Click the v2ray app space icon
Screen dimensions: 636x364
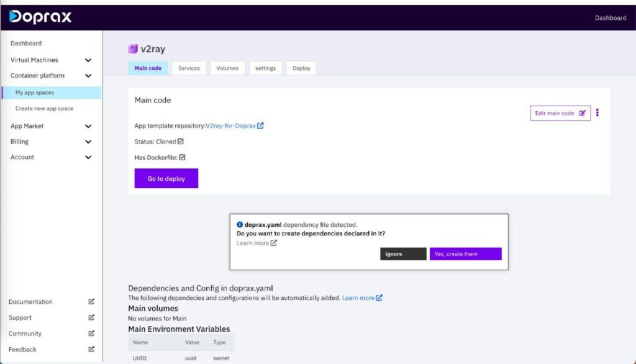point(133,48)
